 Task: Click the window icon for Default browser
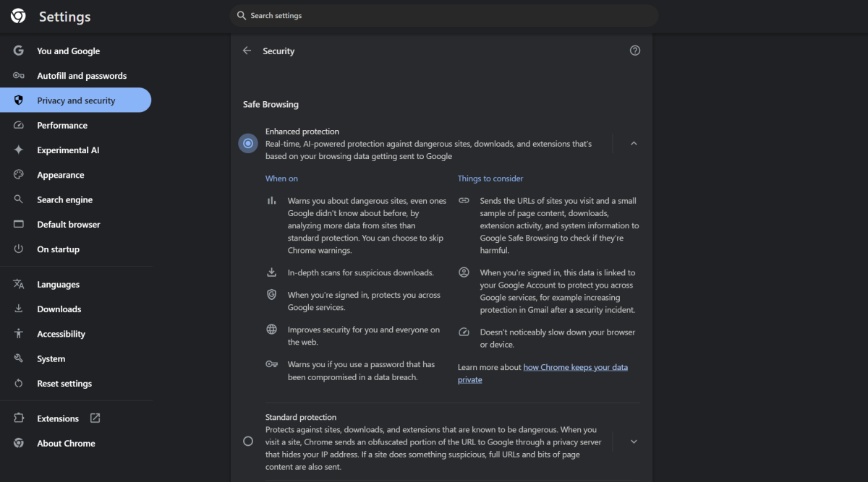pos(19,224)
